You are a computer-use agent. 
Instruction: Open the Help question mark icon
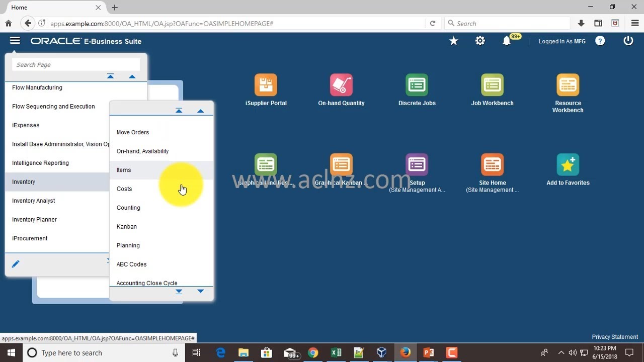(x=600, y=41)
